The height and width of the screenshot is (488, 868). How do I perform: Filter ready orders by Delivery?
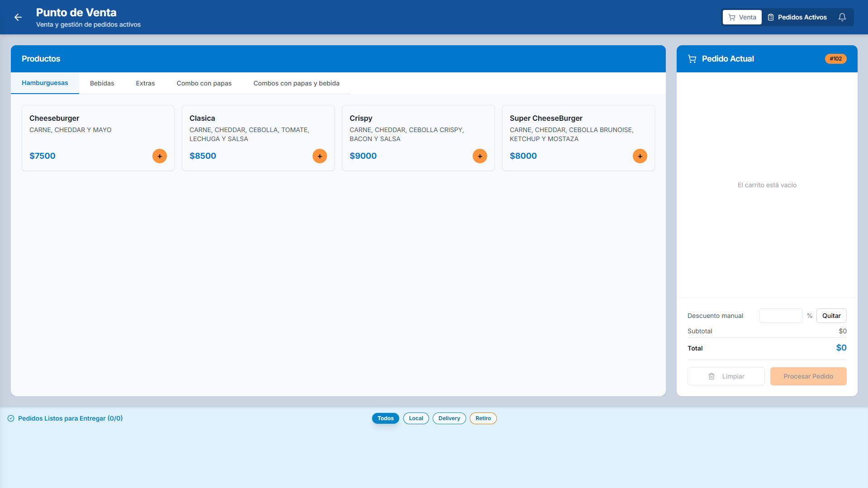click(x=449, y=418)
